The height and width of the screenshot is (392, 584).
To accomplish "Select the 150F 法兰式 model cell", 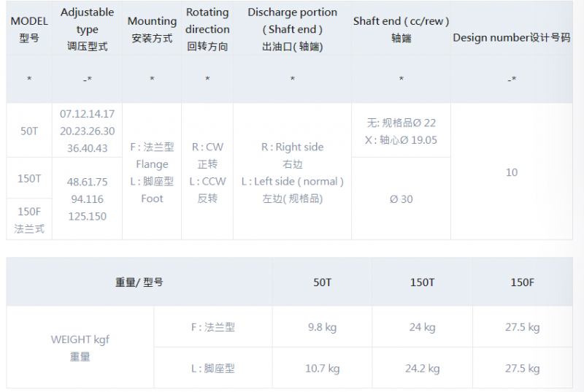I will point(29,220).
